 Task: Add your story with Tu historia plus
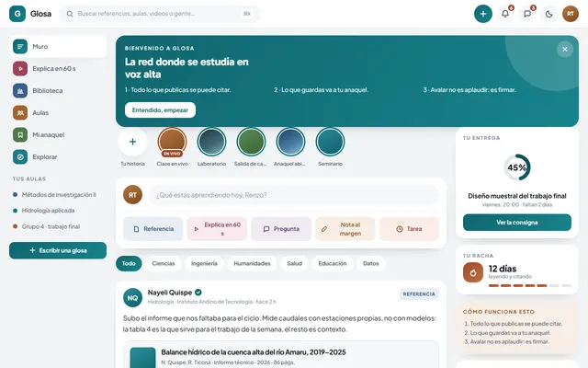click(x=132, y=142)
